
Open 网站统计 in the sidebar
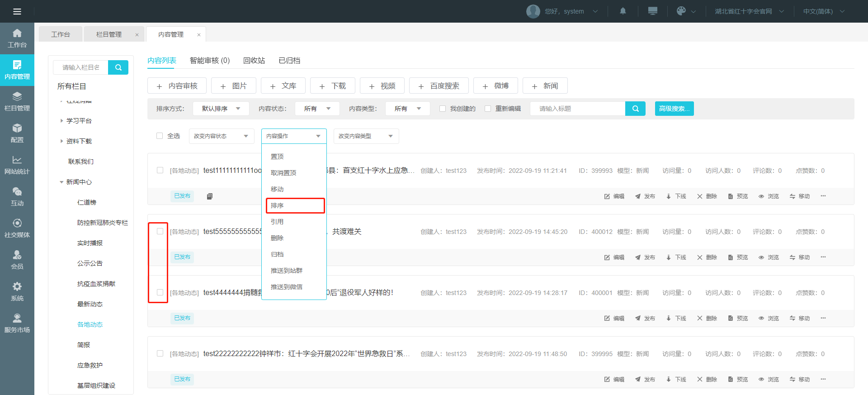coord(17,165)
